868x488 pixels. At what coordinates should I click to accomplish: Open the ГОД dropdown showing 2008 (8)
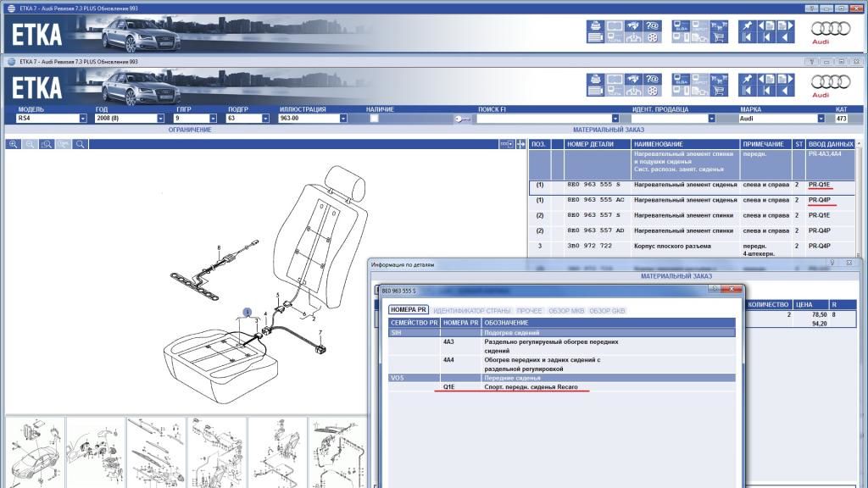tap(160, 119)
